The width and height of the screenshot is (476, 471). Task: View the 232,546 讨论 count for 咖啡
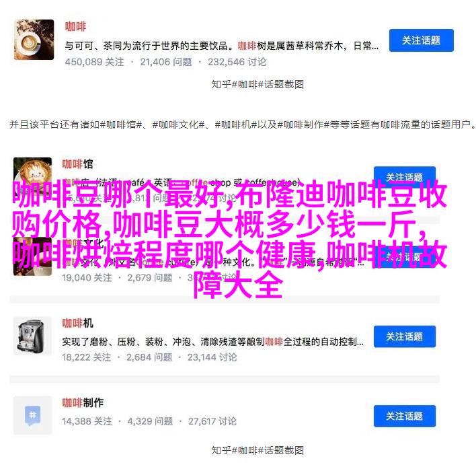[237, 62]
